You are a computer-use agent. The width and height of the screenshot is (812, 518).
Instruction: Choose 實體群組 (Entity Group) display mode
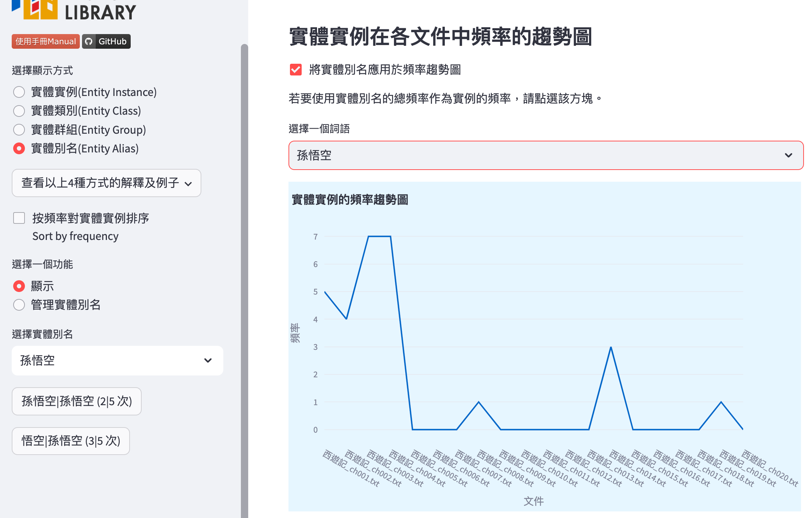tap(19, 130)
